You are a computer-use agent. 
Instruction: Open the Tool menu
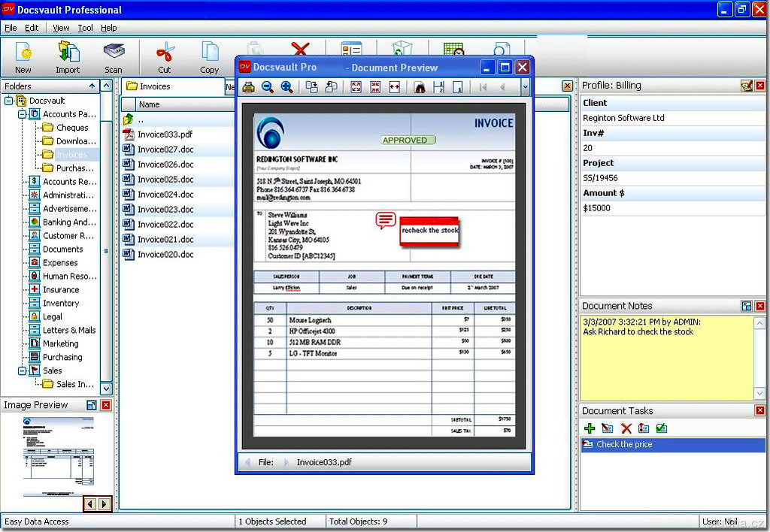(86, 28)
